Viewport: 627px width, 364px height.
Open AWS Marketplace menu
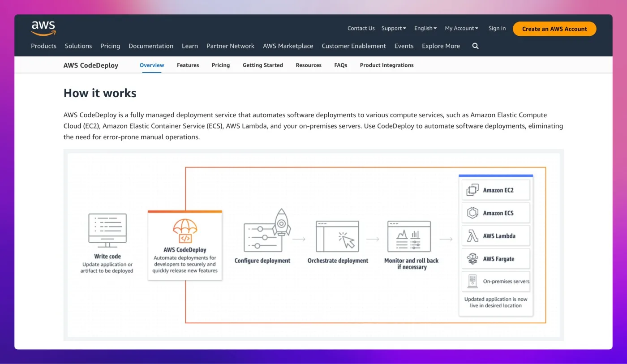[288, 46]
